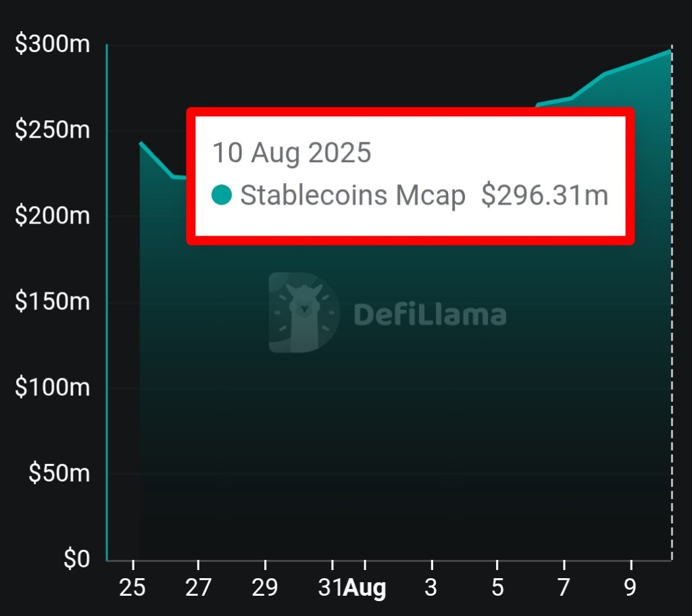Click the Aug month label on x-axis
Screen dimensions: 692x616
tap(366, 588)
